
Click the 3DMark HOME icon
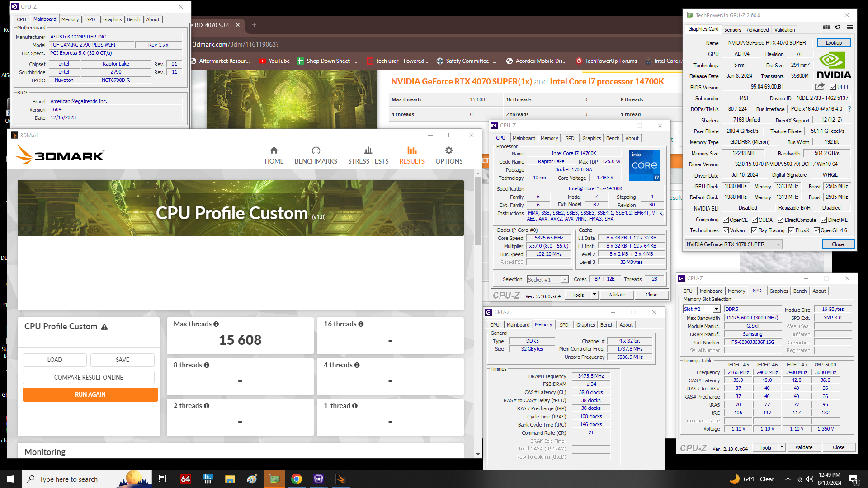click(x=274, y=150)
